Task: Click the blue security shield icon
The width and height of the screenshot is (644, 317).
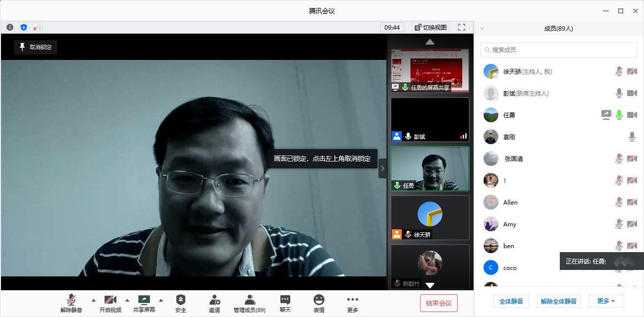Action: 24,27
